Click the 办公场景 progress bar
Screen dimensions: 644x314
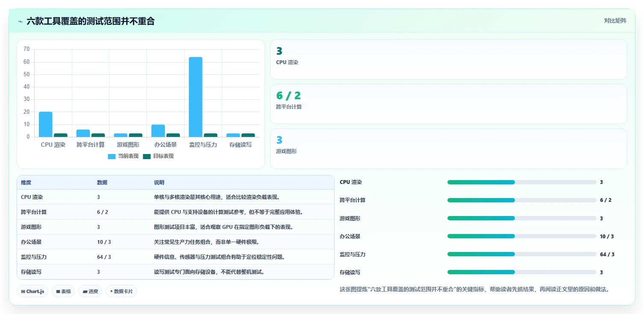click(x=522, y=236)
